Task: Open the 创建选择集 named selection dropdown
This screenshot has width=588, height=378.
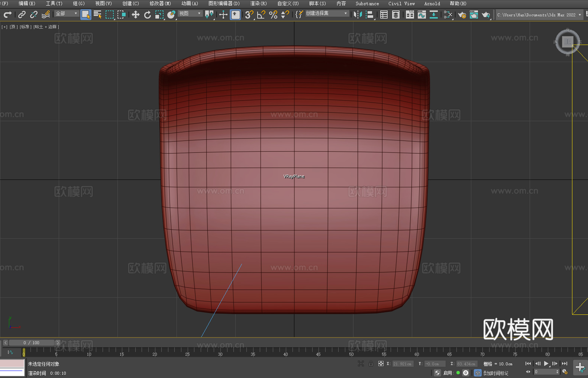Action: 327,13
